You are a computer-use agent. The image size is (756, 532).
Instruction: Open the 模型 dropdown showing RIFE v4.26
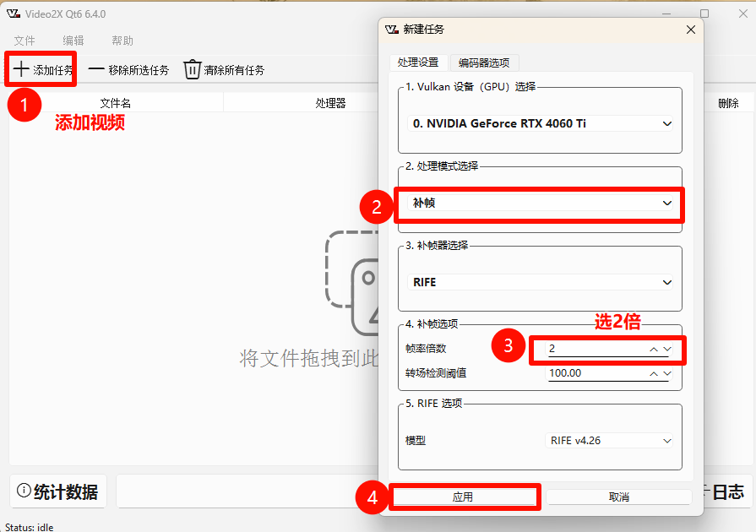[x=609, y=441]
